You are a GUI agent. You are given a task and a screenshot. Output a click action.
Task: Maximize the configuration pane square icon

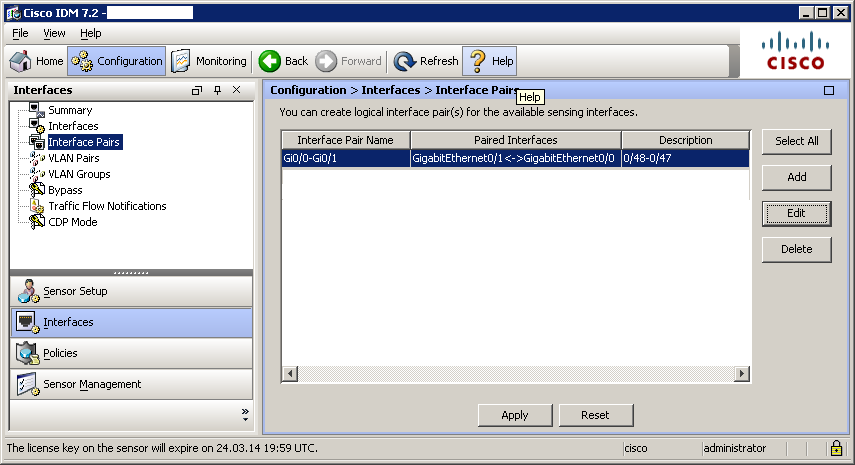(x=829, y=90)
